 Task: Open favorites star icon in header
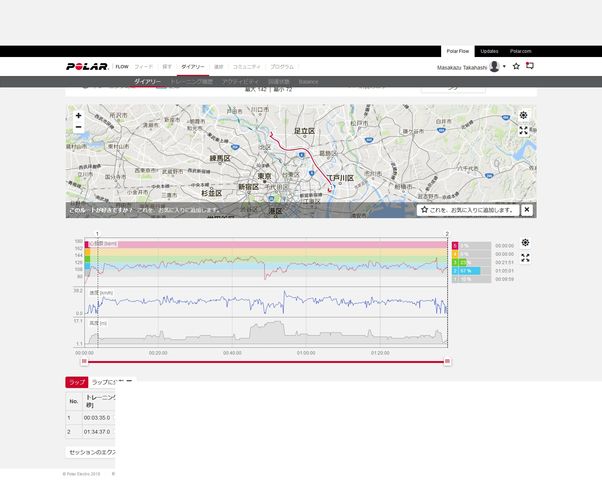[x=516, y=66]
